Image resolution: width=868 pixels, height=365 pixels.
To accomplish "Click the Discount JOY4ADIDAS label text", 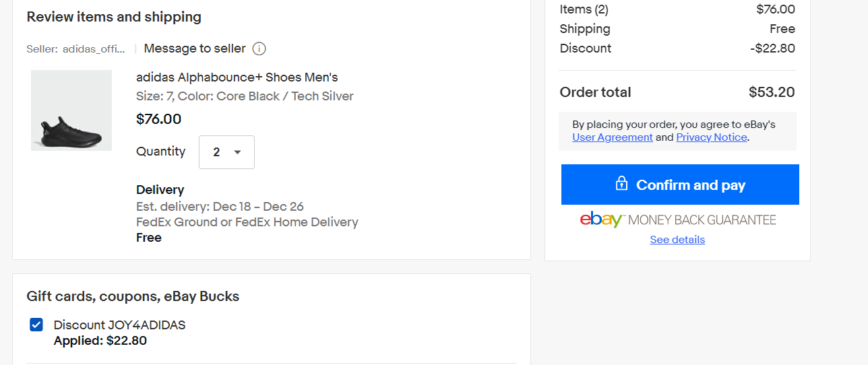I will [120, 325].
